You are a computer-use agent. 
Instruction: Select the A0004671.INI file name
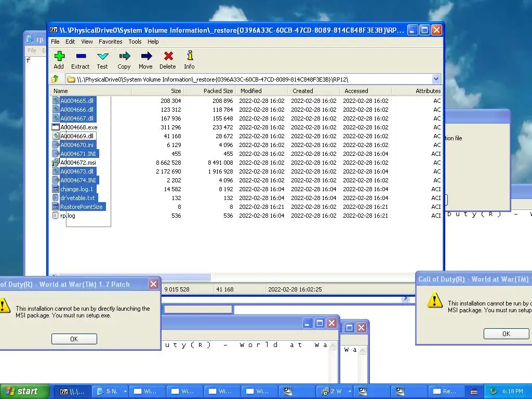pos(78,154)
